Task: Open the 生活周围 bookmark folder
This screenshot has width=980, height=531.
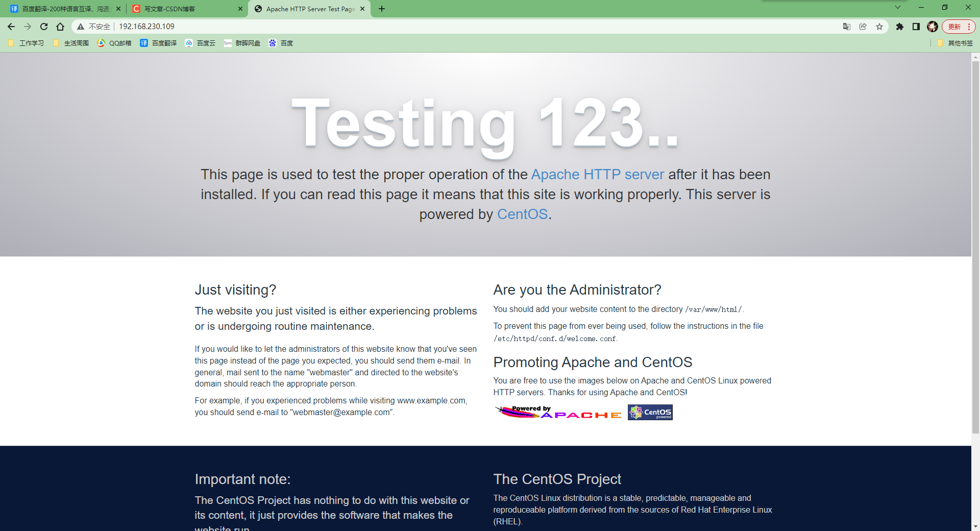Action: [x=71, y=43]
